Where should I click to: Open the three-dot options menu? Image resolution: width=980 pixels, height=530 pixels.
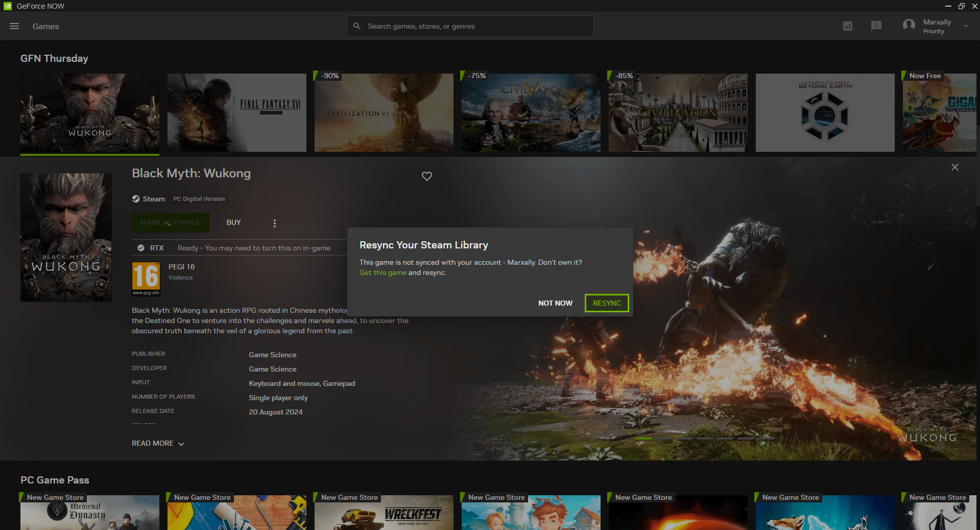click(x=274, y=223)
